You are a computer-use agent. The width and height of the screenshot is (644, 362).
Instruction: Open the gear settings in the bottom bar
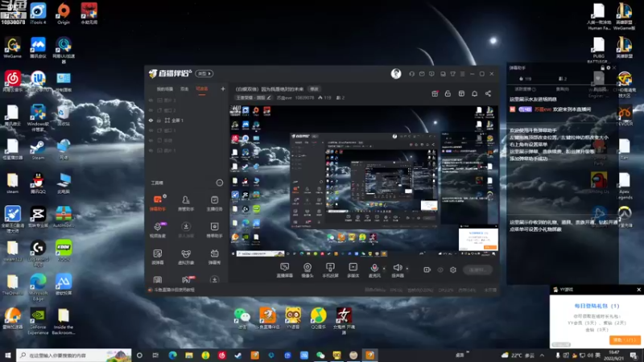[453, 269]
